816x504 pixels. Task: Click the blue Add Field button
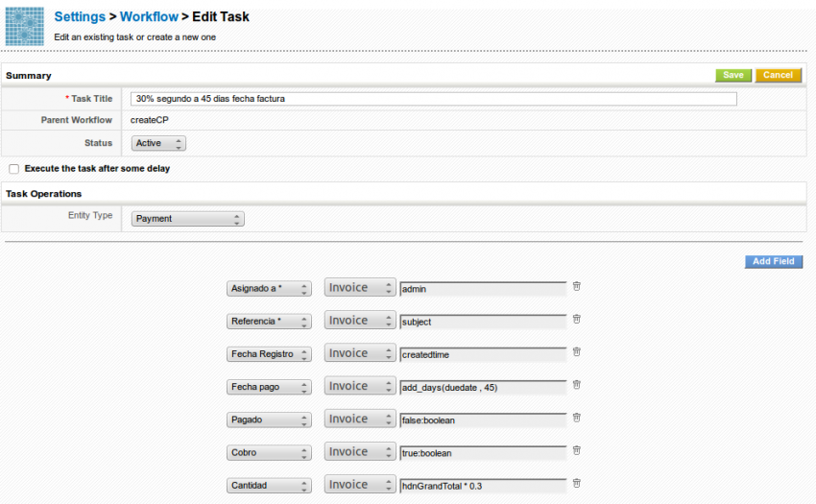pos(773,261)
